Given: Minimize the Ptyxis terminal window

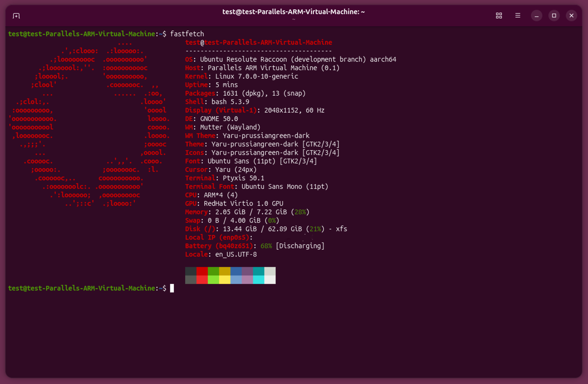Looking at the screenshot, I should click(536, 16).
